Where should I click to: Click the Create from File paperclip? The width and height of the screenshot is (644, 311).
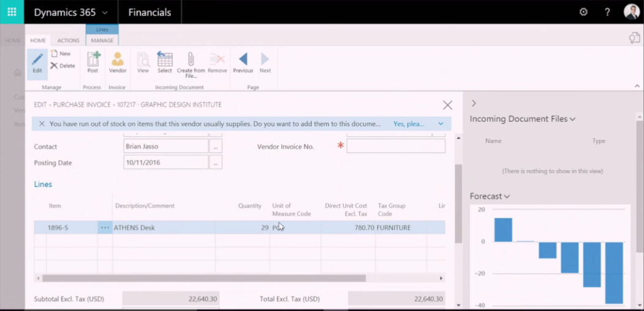coord(191,64)
